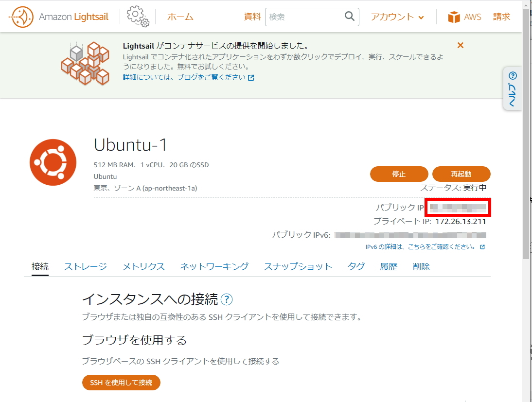Click the 512 MB RAM specs text
Screen dimensions: 532x402
[x=151, y=165]
